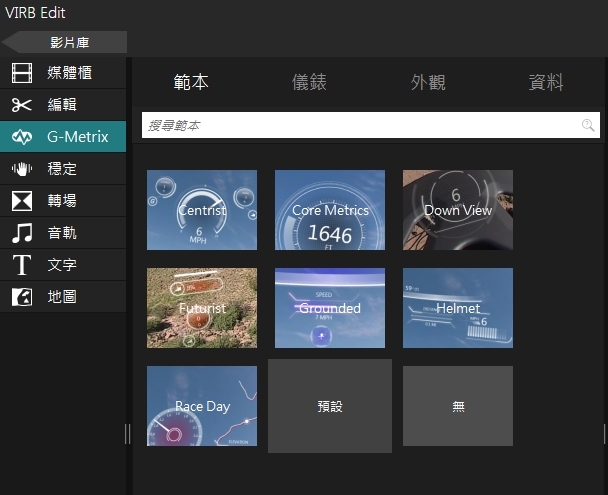Open the 編輯 sidebar label
608x495 pixels.
[x=62, y=105]
